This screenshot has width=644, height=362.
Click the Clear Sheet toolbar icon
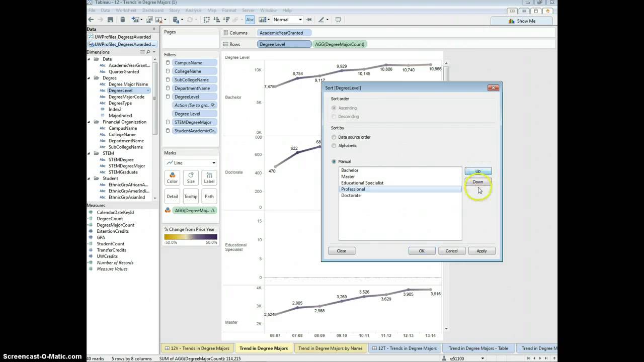click(159, 20)
